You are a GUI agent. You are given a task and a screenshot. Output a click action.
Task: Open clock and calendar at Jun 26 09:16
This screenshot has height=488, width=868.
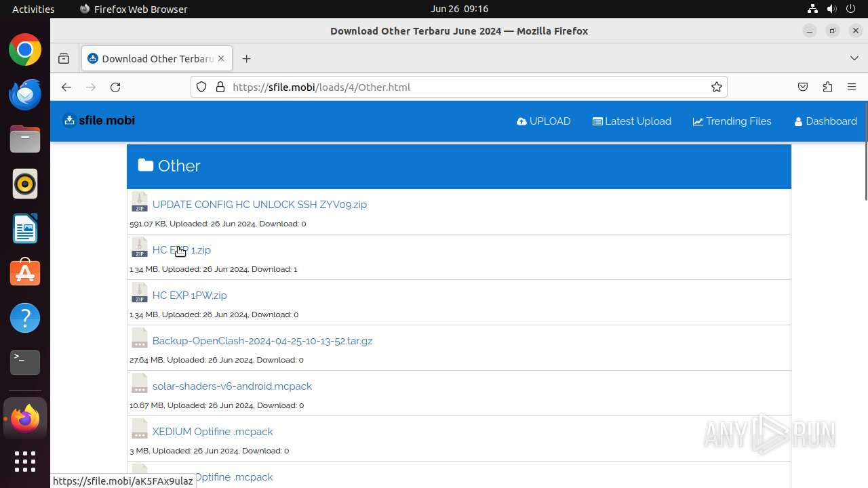pyautogui.click(x=459, y=9)
